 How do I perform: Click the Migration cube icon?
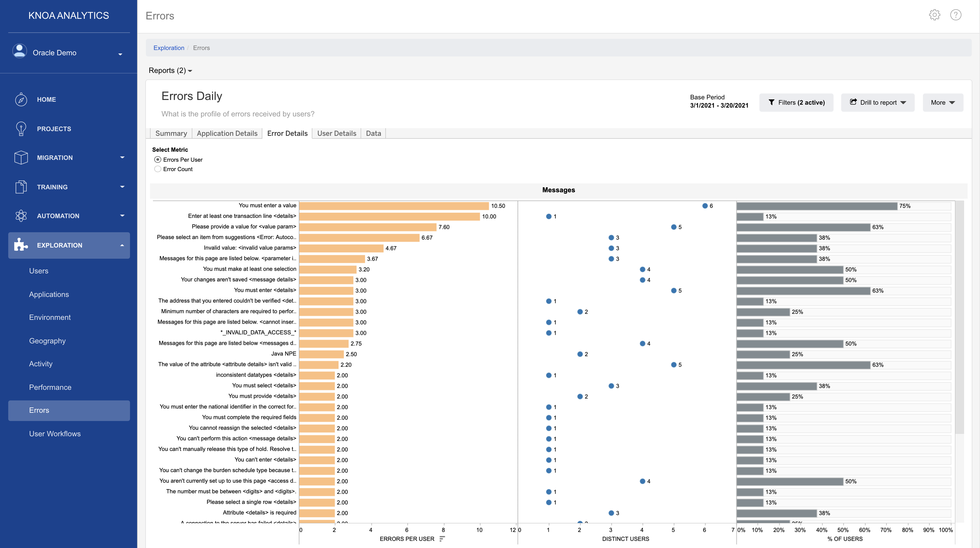pyautogui.click(x=21, y=158)
